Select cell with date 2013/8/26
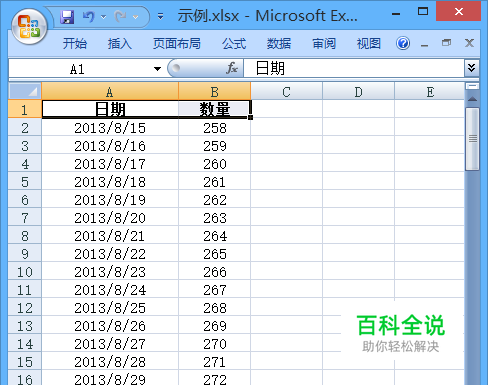The height and width of the screenshot is (385, 488). coord(110,326)
